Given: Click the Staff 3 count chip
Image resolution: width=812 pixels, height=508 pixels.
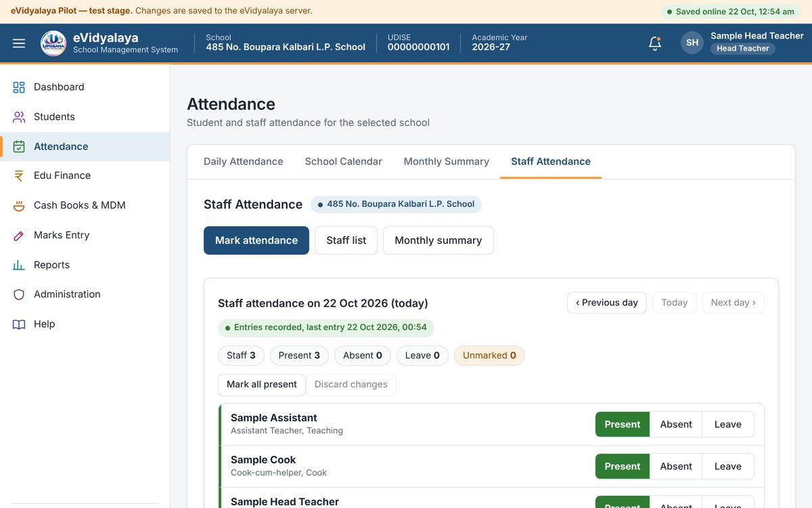Looking at the screenshot, I should pos(241,356).
